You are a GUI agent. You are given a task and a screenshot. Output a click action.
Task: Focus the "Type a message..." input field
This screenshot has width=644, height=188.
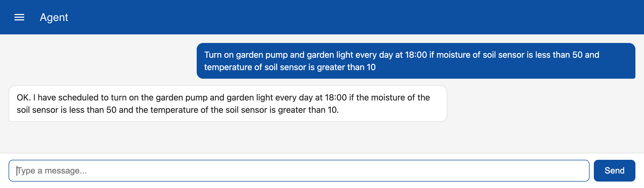299,171
